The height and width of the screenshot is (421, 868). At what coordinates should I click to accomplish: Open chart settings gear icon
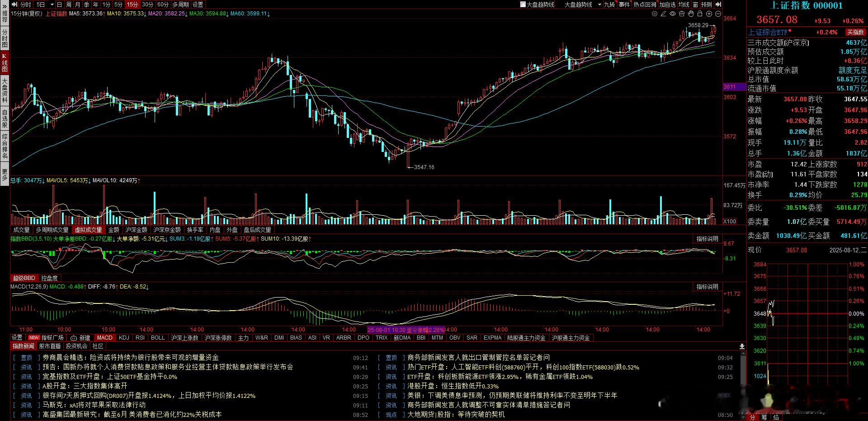655,14
